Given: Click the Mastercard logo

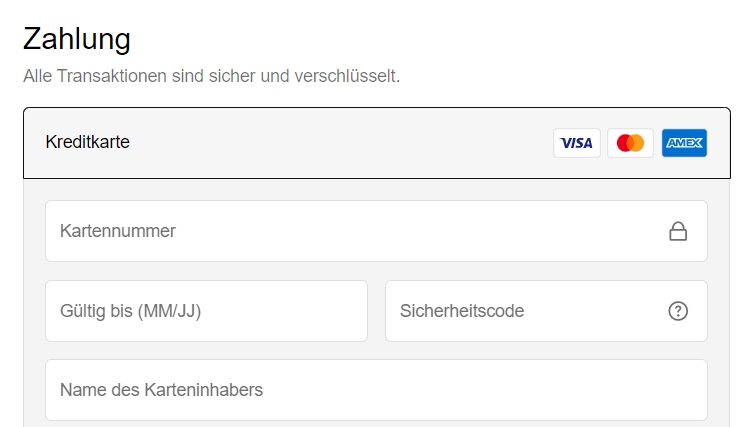Looking at the screenshot, I should [x=630, y=143].
